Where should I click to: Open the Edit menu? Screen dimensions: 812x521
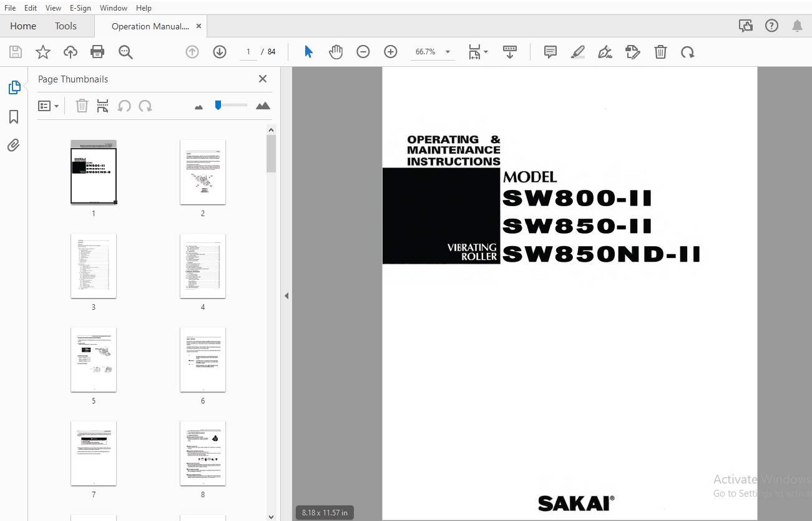click(31, 7)
